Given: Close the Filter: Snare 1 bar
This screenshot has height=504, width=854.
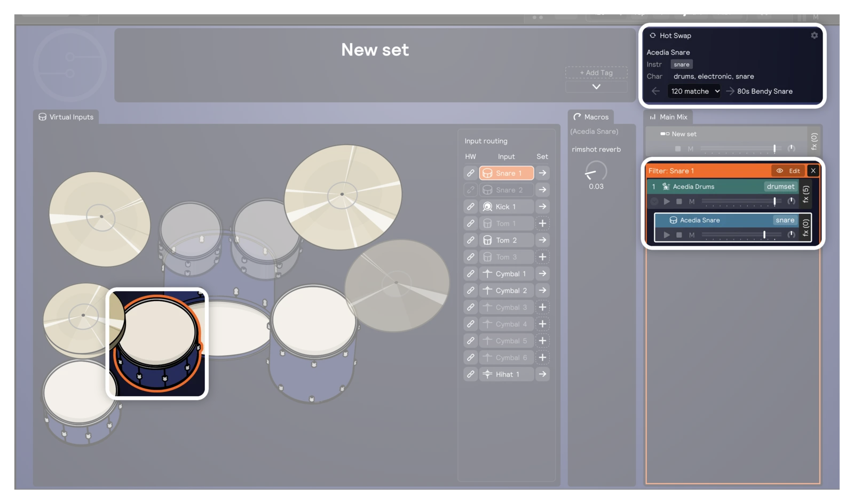Looking at the screenshot, I should pos(813,171).
